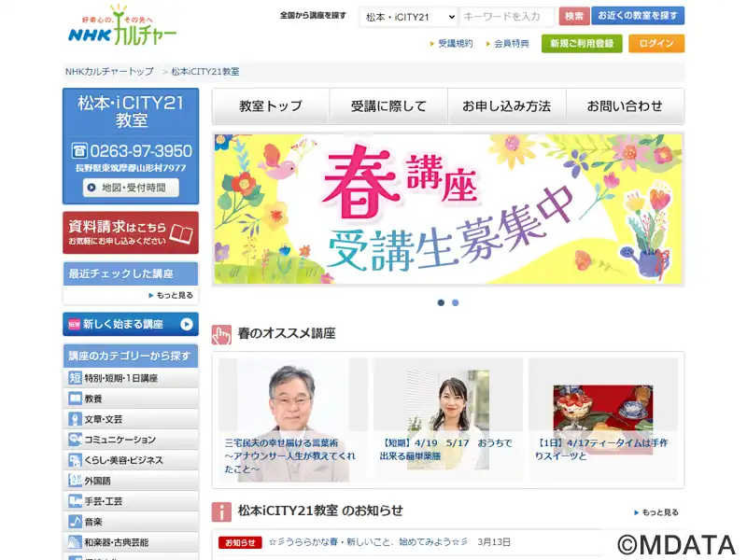Click the 春講座 受講生募集中 banner

click(448, 209)
